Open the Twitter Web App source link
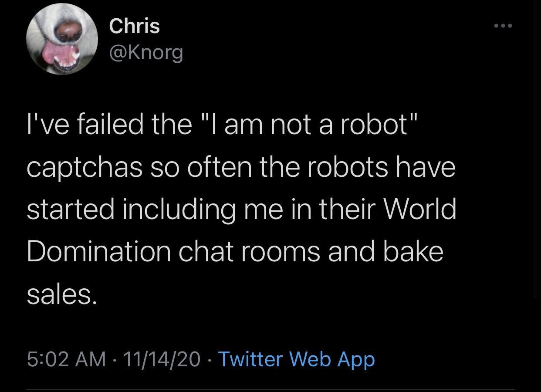This screenshot has width=541, height=392. pos(296,359)
